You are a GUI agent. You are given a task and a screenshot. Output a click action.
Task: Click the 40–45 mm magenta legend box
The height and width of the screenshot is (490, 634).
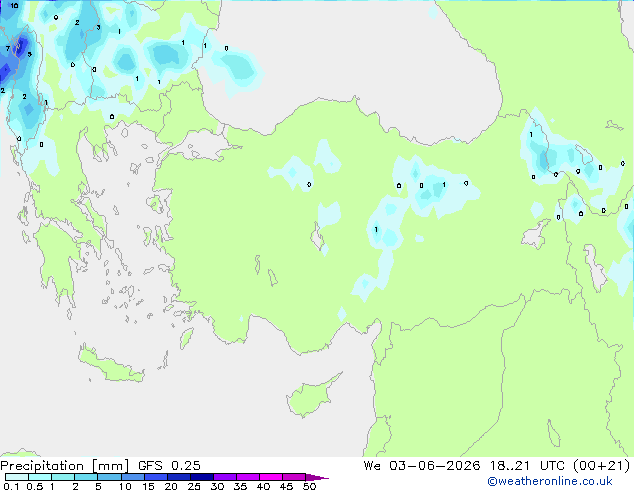pos(271,477)
